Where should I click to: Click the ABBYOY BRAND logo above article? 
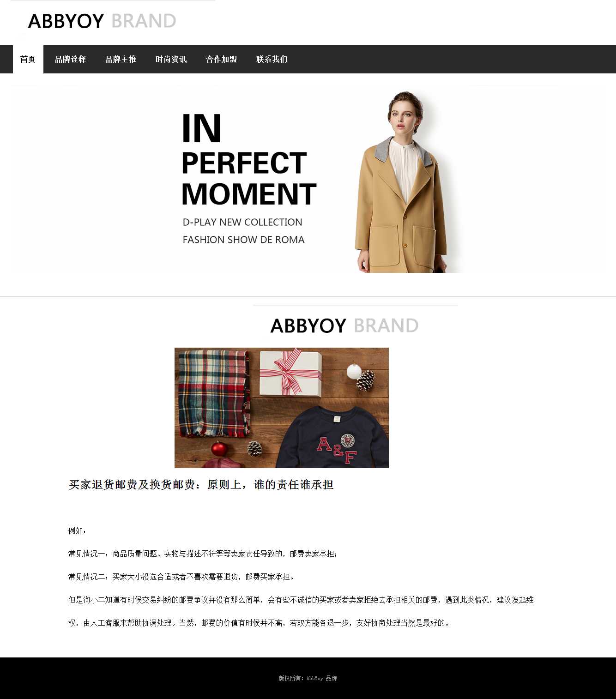click(344, 325)
